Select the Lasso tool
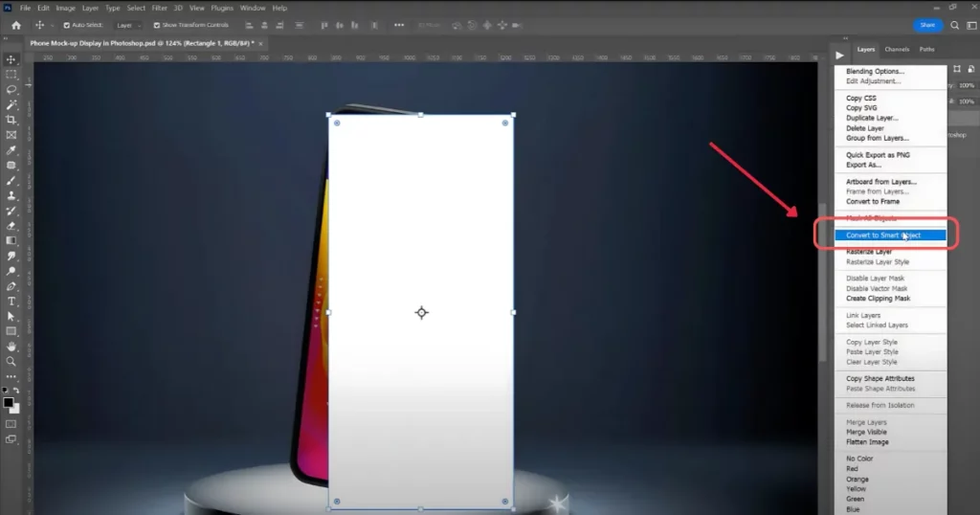The height and width of the screenshot is (515, 980). (11, 89)
